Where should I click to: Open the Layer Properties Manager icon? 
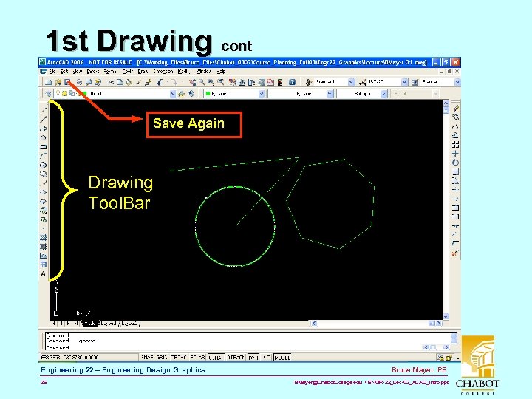(x=49, y=93)
